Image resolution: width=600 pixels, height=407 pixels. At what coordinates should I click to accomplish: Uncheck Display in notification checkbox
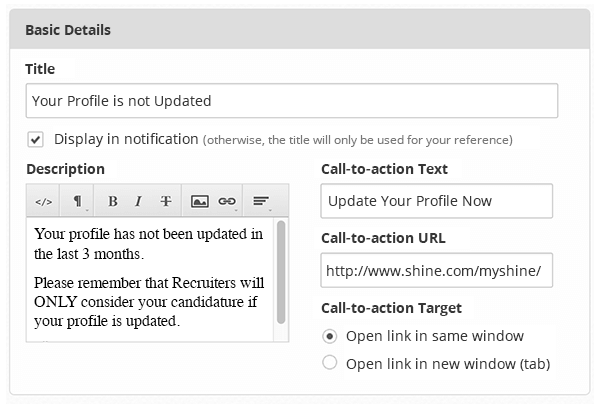click(x=35, y=140)
